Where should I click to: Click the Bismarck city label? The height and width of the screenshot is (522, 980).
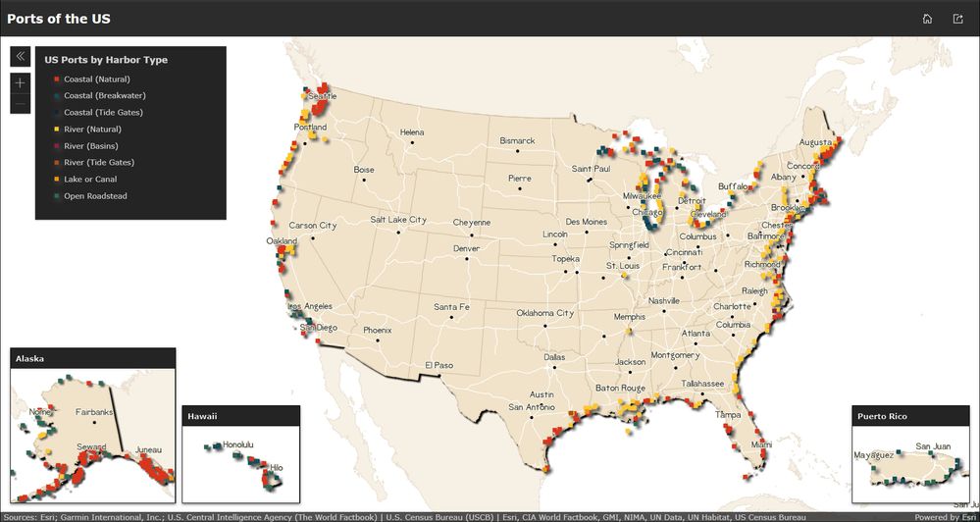coord(517,140)
